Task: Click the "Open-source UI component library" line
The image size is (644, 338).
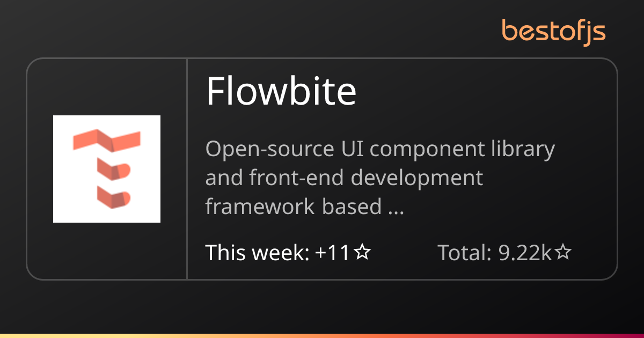Action: pyautogui.click(x=380, y=149)
